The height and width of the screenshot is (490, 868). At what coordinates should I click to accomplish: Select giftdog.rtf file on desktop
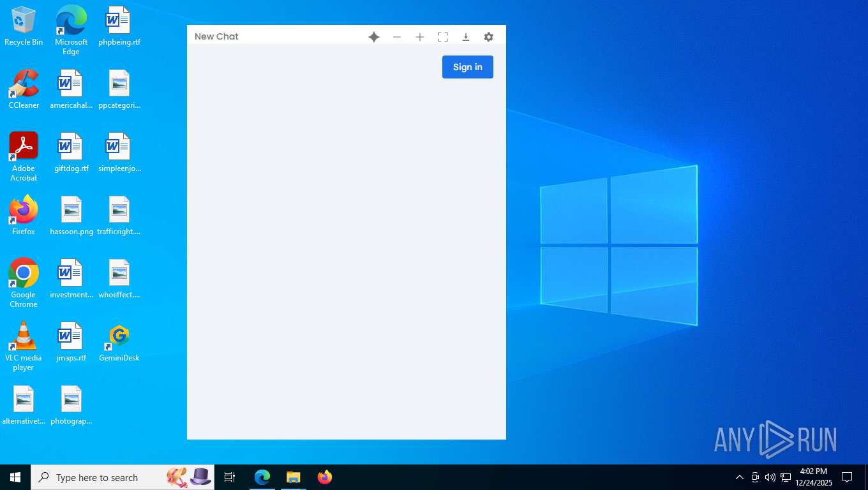(71, 153)
